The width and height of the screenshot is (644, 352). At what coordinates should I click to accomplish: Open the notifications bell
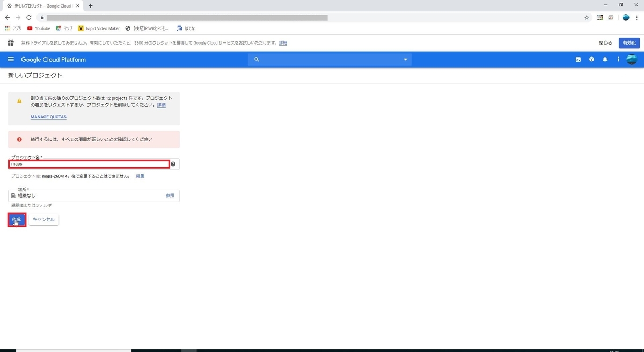click(605, 60)
